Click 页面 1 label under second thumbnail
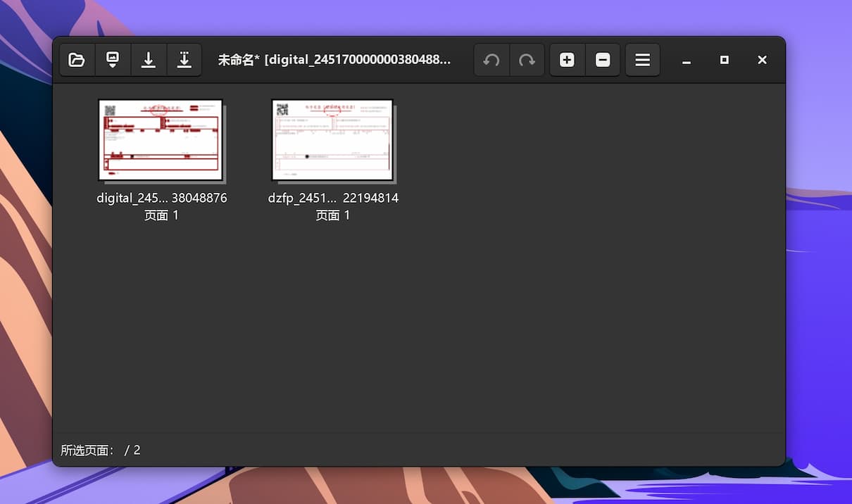This screenshot has width=852, height=504. point(332,215)
